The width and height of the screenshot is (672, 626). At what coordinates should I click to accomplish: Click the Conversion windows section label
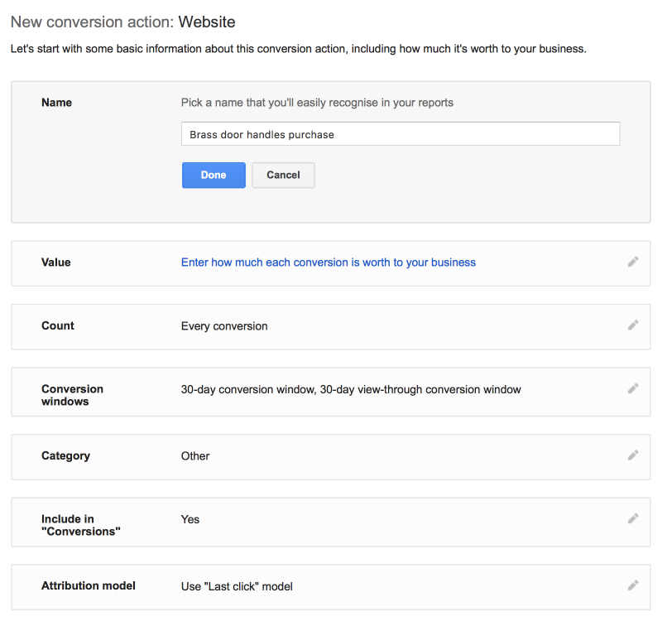[72, 395]
